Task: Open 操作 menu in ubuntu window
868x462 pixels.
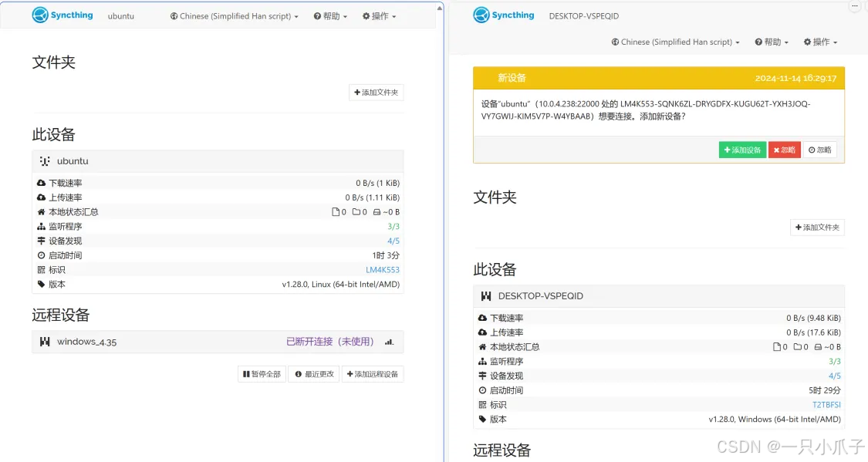Action: point(379,16)
